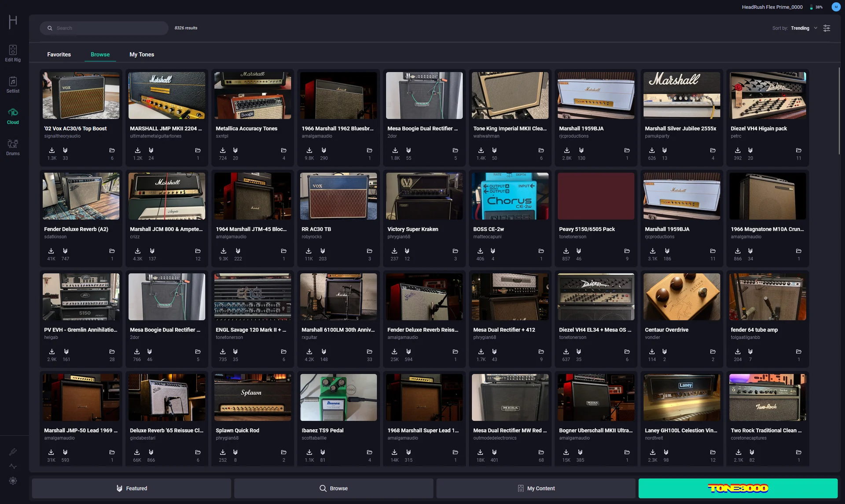
Task: Open the Drums sidebar icon
Action: pyautogui.click(x=13, y=147)
